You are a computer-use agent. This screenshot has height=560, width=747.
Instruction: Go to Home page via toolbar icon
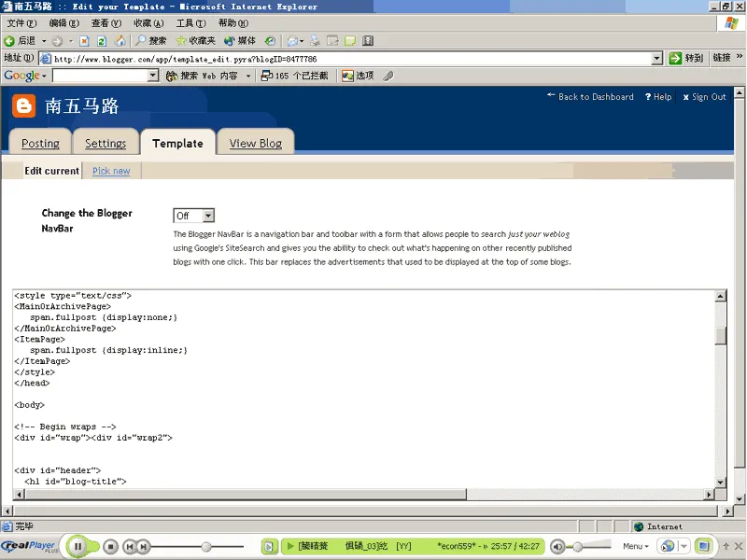click(120, 41)
